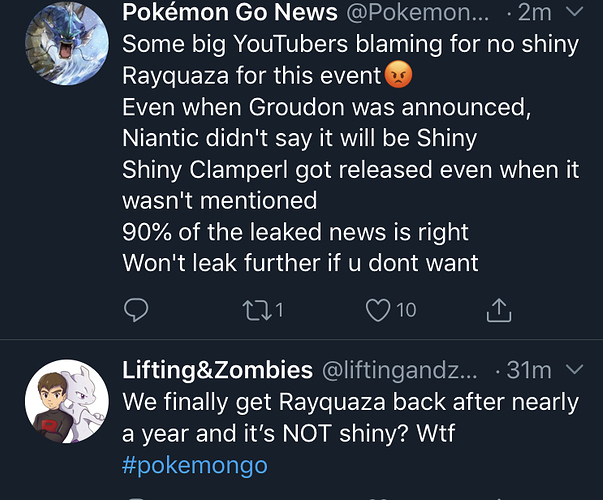Viewport: 603px width, 500px height.
Task: Retweet the Pokémon Go News tweet
Action: tap(256, 311)
